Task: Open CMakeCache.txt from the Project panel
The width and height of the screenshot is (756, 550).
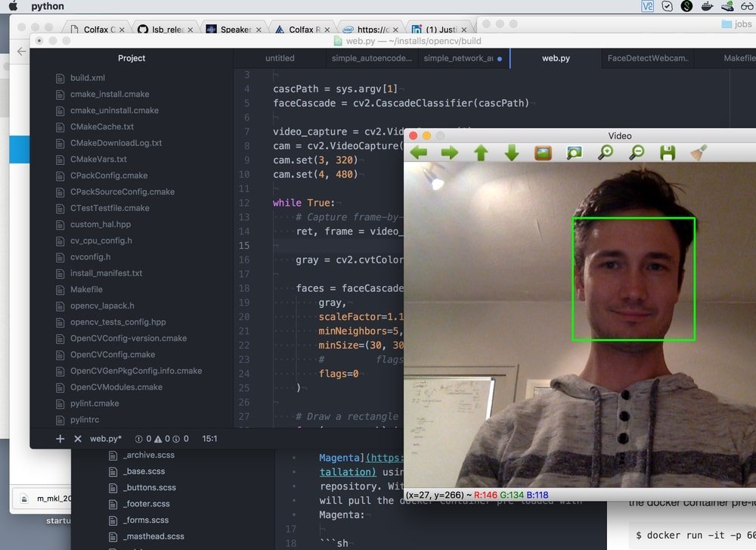Action: (x=102, y=127)
